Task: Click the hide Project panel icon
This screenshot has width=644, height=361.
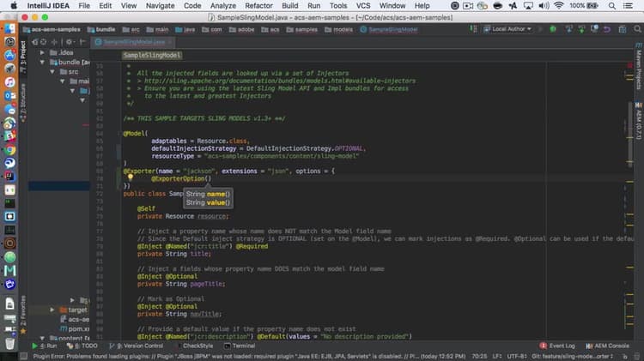Action: tap(82, 42)
